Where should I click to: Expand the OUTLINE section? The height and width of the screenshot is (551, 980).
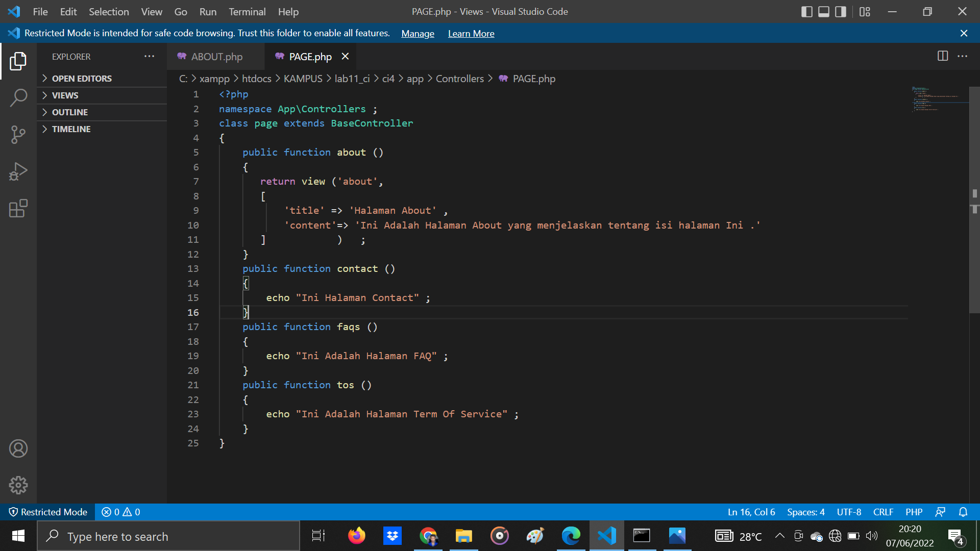point(70,112)
